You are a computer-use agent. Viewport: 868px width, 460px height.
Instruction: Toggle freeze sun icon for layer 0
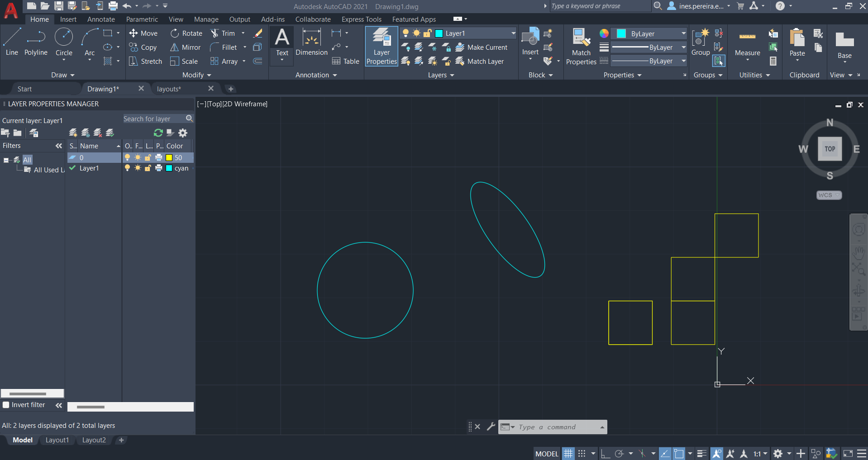[x=138, y=157]
